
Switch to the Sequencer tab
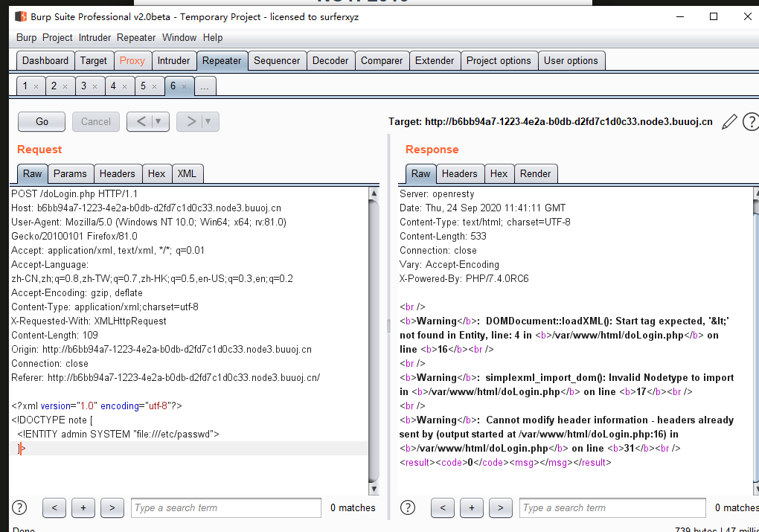277,61
